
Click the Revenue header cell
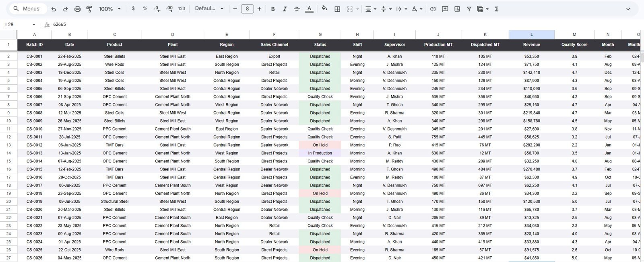coord(532,45)
